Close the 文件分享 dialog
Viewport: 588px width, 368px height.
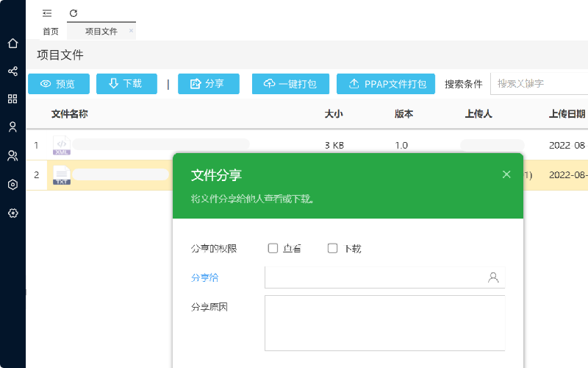pos(506,174)
